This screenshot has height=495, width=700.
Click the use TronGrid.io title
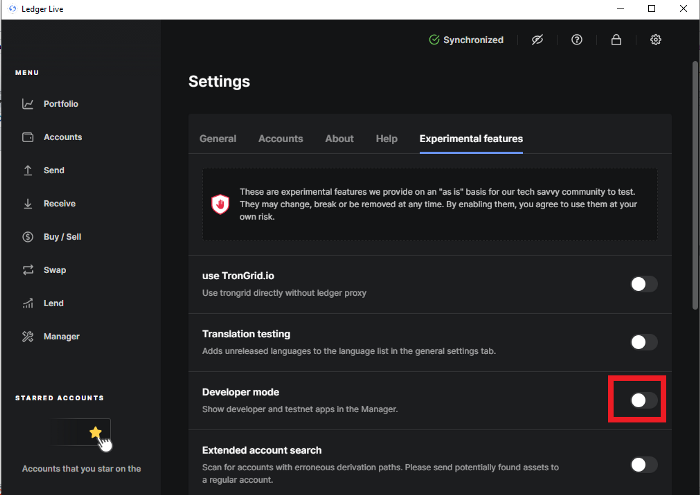click(238, 276)
